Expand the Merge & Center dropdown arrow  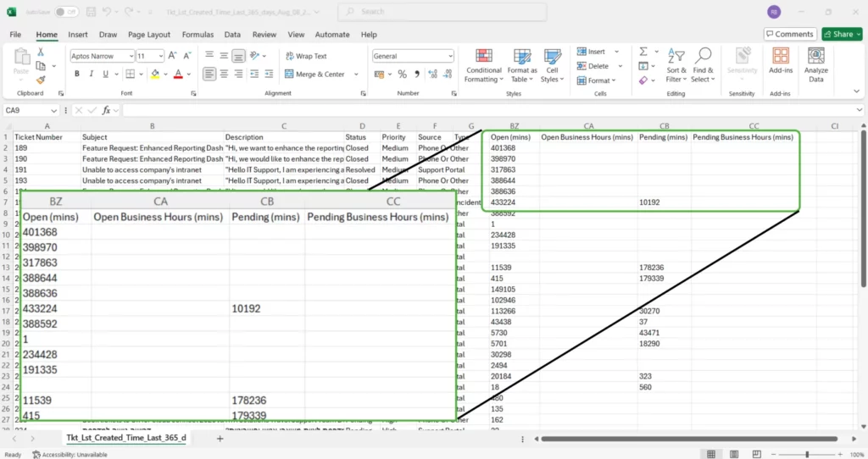tap(356, 75)
